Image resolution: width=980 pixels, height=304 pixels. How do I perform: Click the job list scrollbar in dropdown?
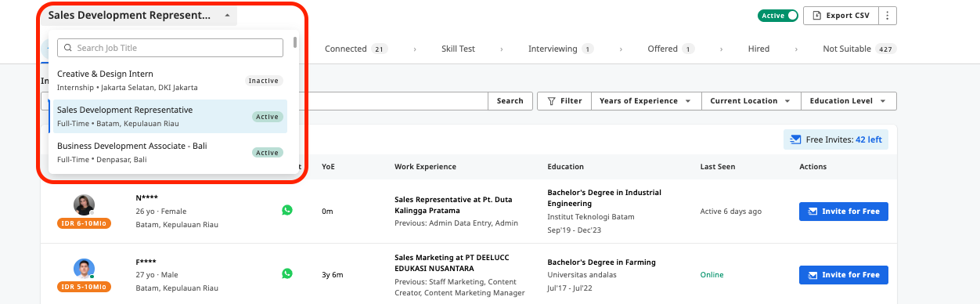pos(295,42)
